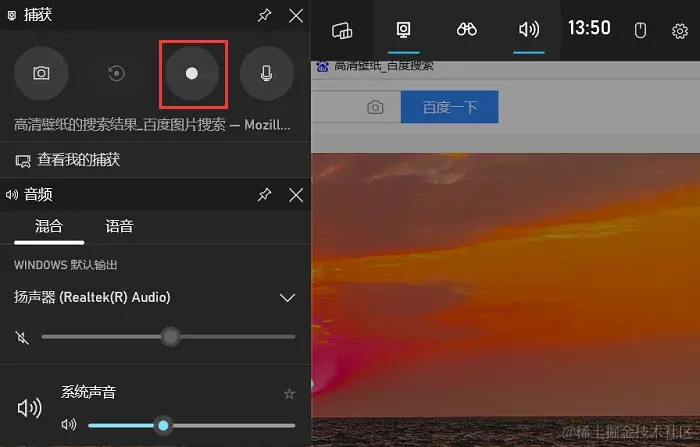Click the large 系统声音 speaker icon
The image size is (700, 447).
point(29,408)
